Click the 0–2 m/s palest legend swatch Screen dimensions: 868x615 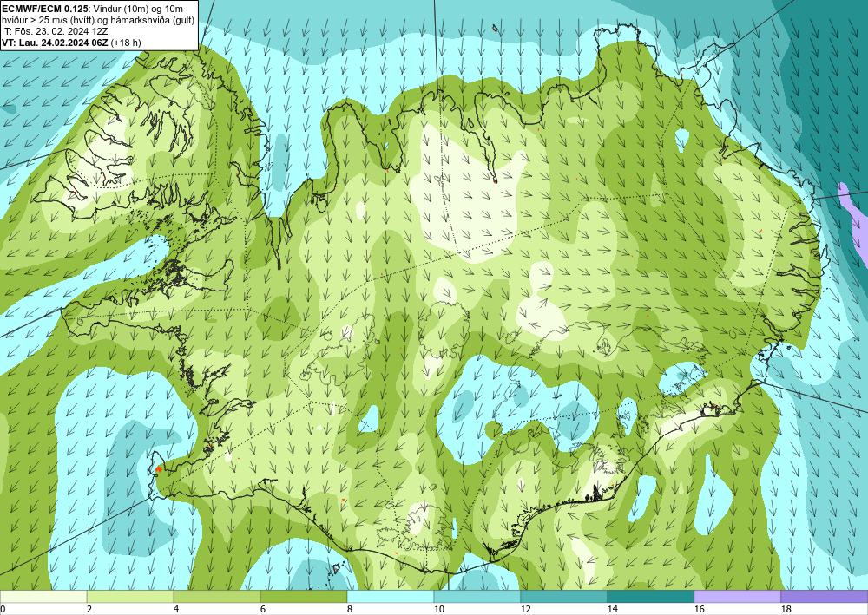(x=43, y=597)
